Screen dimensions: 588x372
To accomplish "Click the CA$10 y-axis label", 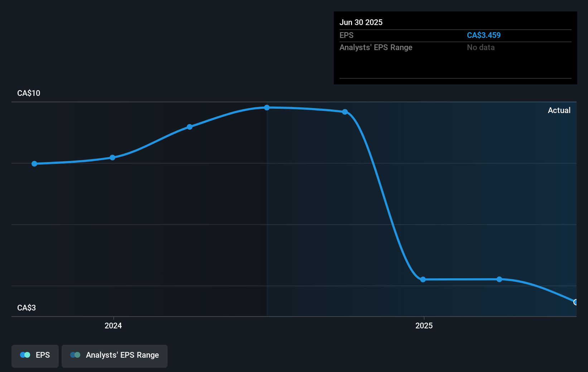I will 29,93.
